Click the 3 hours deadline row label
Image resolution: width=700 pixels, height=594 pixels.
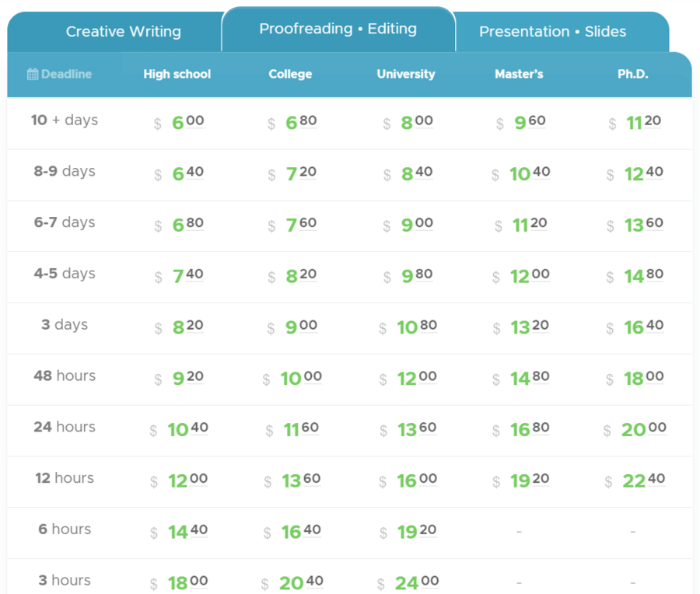[x=64, y=580]
